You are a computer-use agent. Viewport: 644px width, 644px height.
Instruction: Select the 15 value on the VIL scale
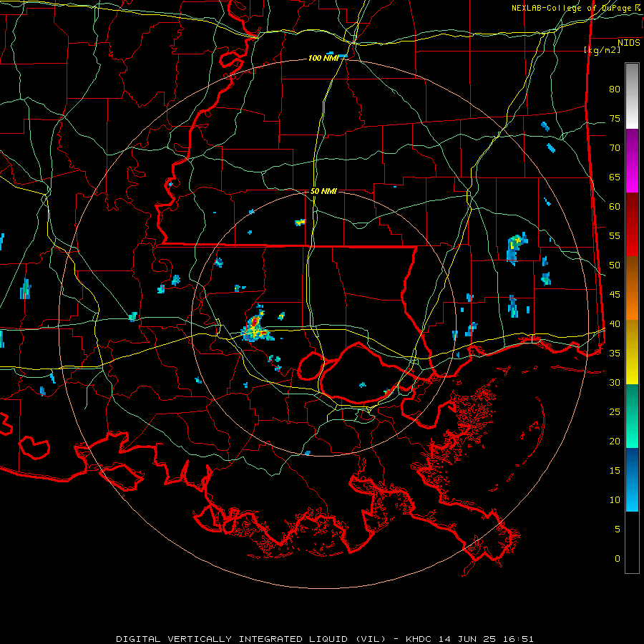click(615, 470)
